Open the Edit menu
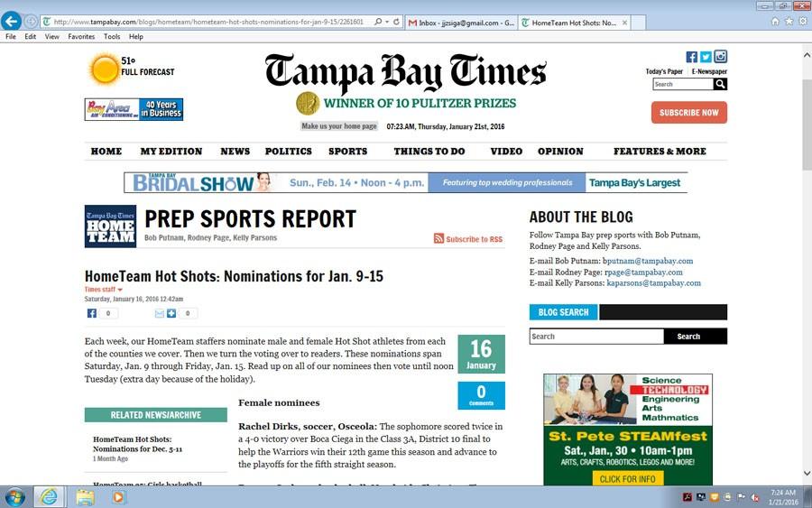 [x=30, y=37]
